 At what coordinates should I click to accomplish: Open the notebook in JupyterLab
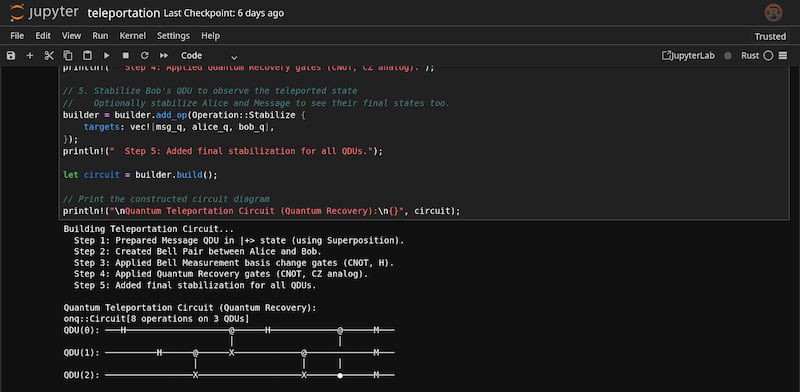688,56
